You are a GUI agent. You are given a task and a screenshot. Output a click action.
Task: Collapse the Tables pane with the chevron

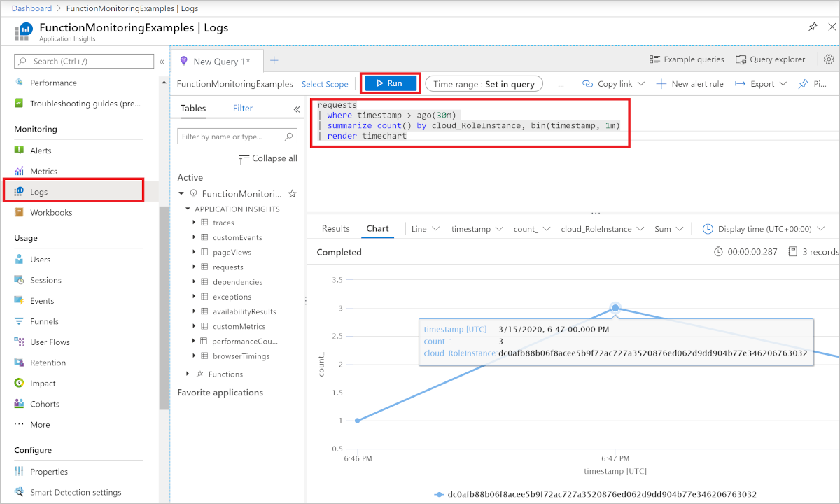pos(295,108)
